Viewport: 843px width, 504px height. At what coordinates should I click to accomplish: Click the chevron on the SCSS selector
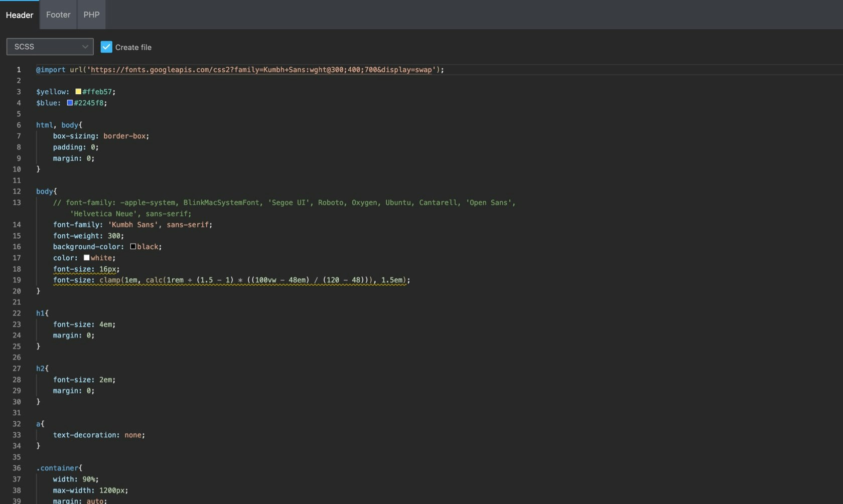click(x=84, y=46)
